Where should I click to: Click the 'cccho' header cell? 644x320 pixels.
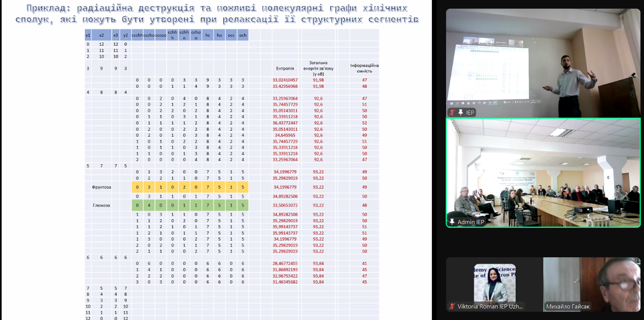(x=149, y=35)
